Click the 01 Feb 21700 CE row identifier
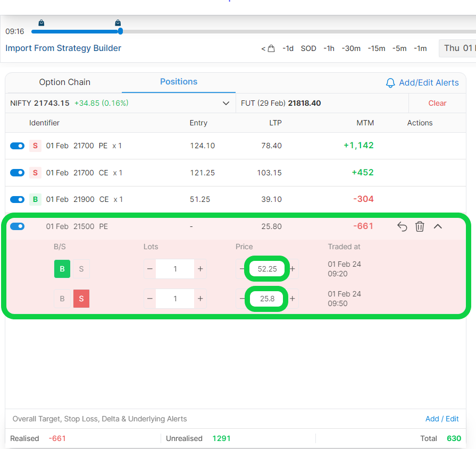476x449 pixels. (84, 173)
